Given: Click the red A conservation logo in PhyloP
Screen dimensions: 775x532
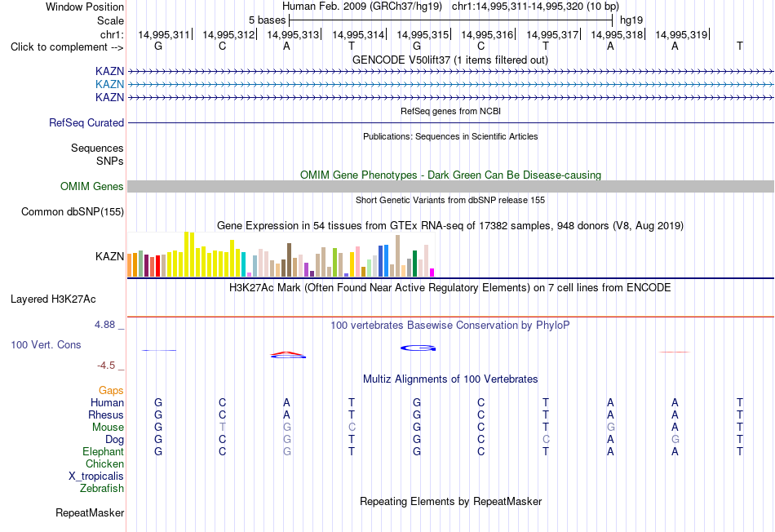Looking at the screenshot, I should [x=288, y=354].
